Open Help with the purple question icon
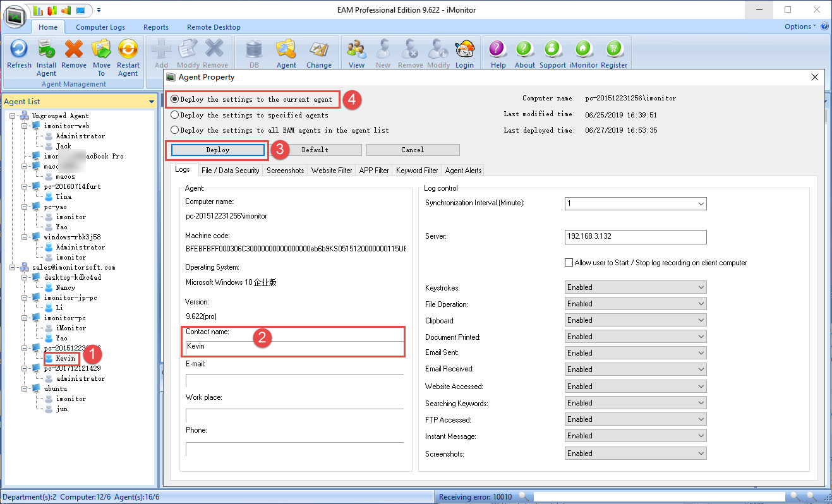The image size is (832, 504). [498, 49]
